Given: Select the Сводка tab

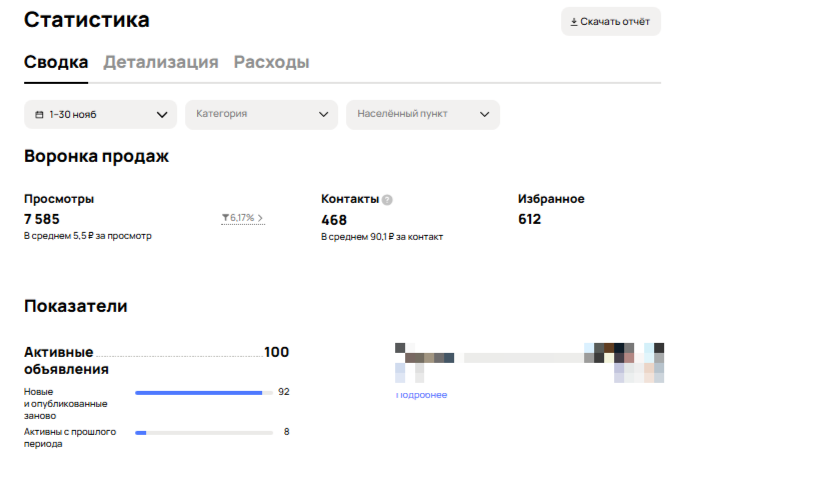Looking at the screenshot, I should pos(56,62).
